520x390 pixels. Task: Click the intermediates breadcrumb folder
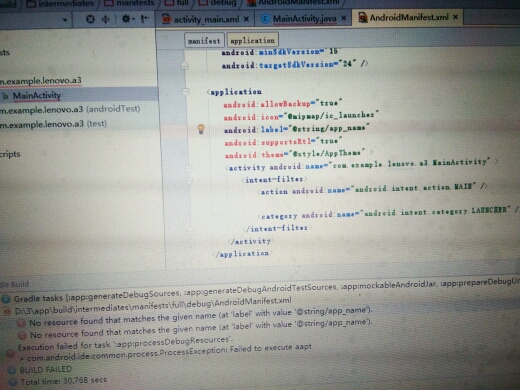(x=60, y=3)
